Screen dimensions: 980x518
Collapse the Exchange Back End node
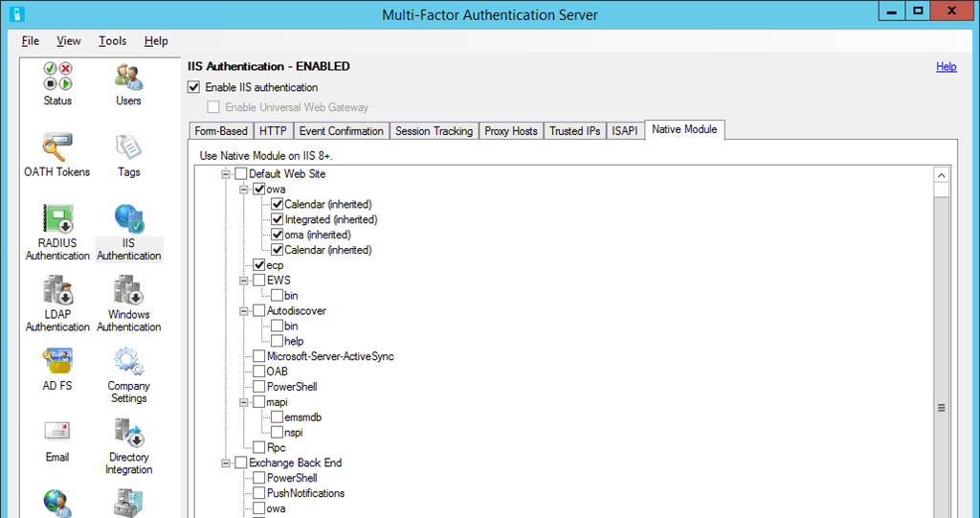click(226, 463)
